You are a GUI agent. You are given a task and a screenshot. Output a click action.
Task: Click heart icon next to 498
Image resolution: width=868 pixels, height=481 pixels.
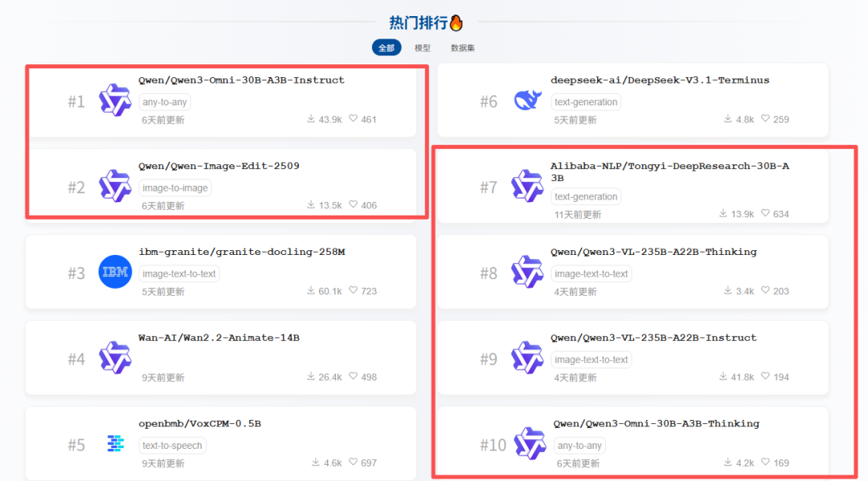pyautogui.click(x=353, y=376)
